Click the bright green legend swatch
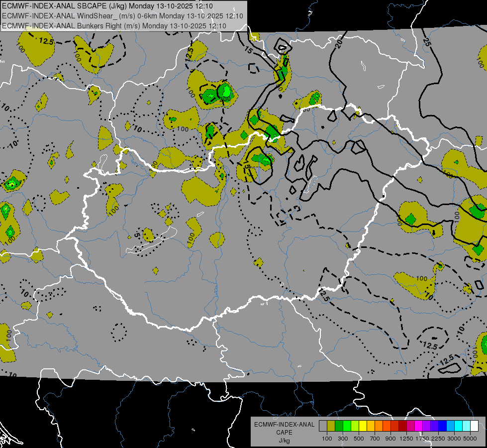The height and width of the screenshot is (448, 487). (347, 426)
